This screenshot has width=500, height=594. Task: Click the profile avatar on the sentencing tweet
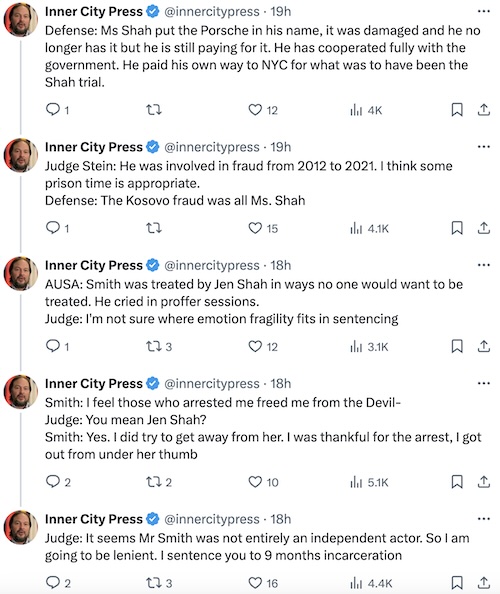[21, 527]
